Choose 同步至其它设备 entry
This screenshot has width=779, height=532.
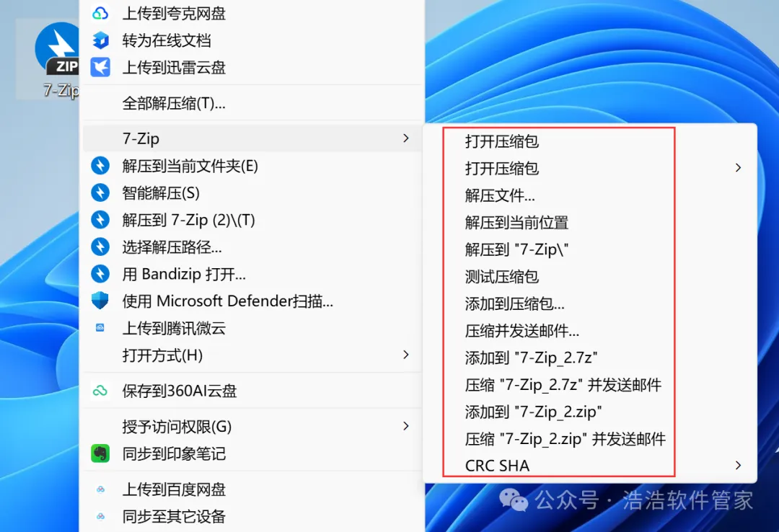tap(252, 517)
